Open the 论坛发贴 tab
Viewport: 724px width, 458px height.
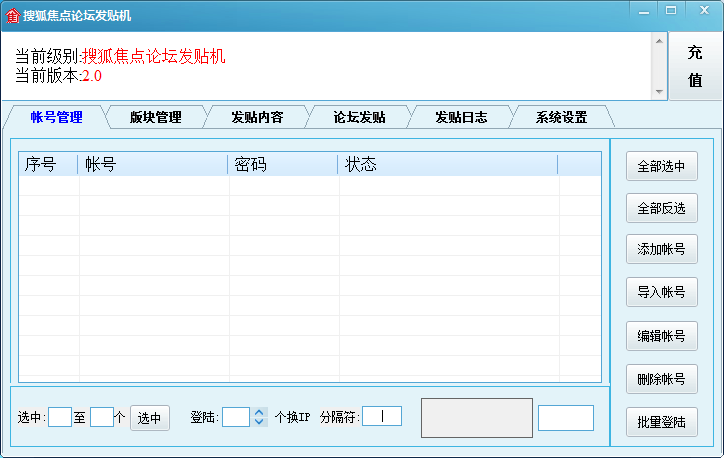click(x=359, y=117)
